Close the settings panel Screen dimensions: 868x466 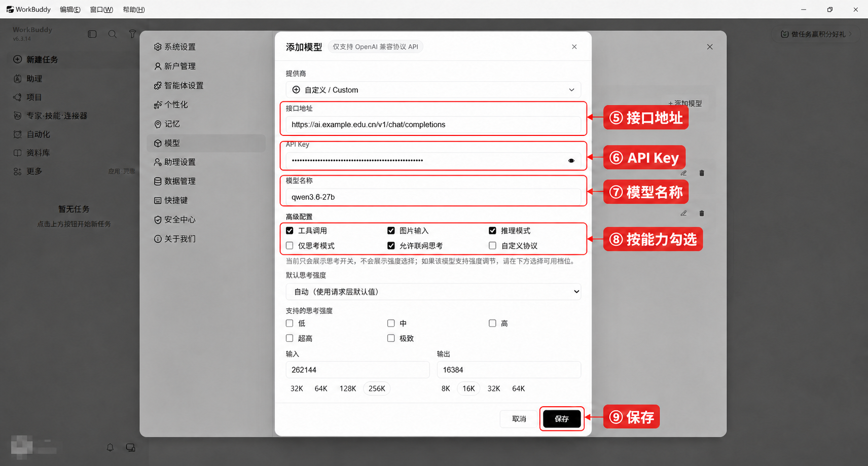pos(710,47)
